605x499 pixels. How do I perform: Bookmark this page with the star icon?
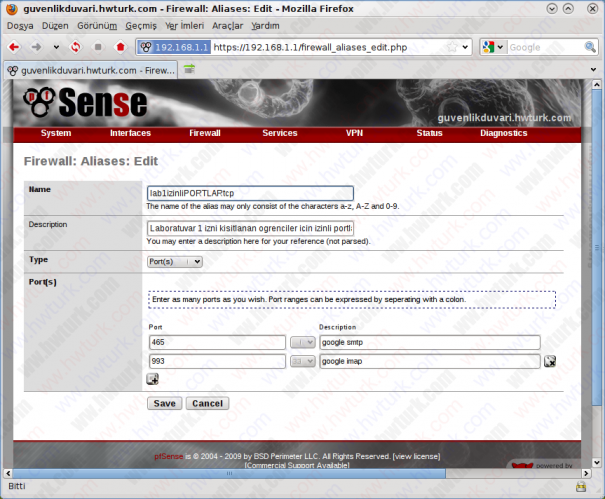[452, 47]
